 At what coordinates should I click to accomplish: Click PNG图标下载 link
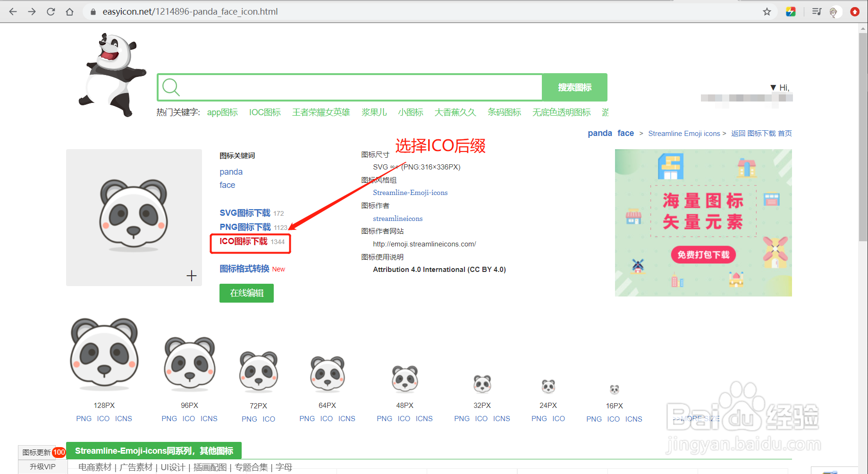click(x=245, y=227)
